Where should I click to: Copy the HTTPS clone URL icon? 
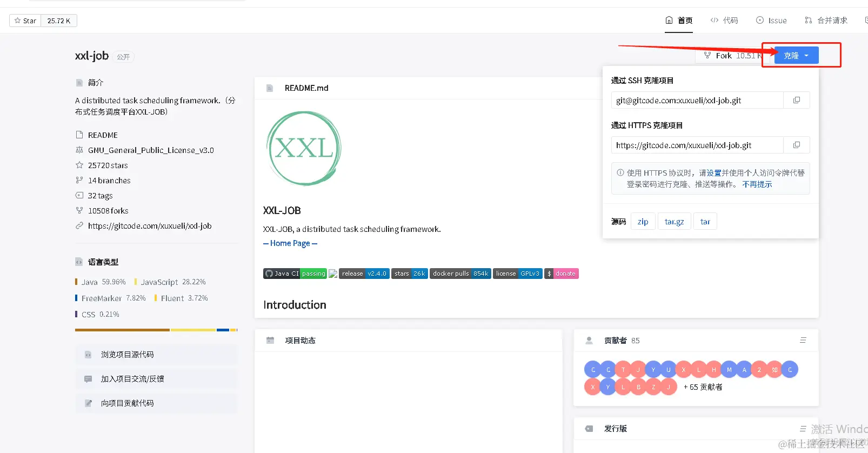[x=797, y=145]
